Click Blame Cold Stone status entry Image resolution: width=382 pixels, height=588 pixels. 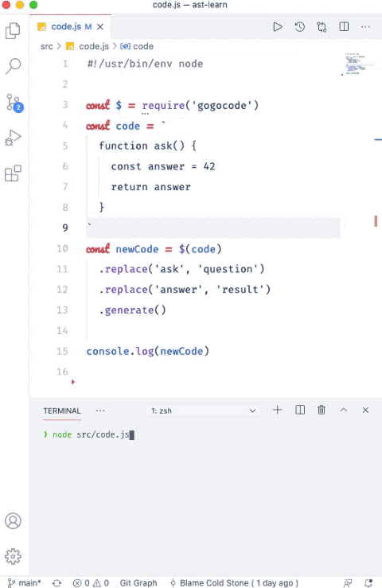point(235,582)
